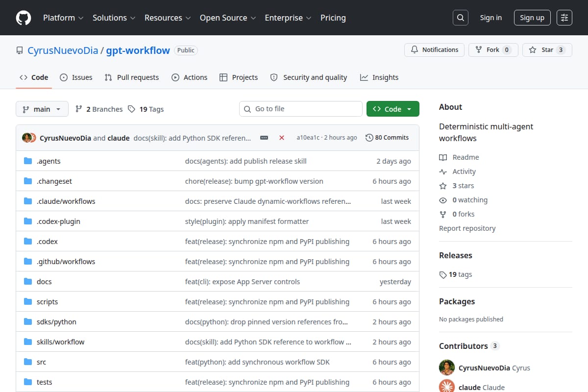Open the Pricing page
Viewport: 588px width, 392px height.
pos(333,18)
